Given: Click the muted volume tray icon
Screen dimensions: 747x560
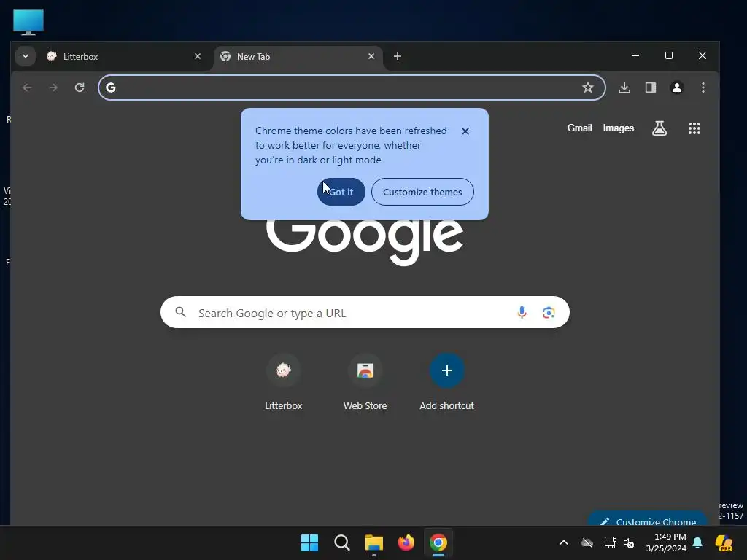Looking at the screenshot, I should click(x=630, y=542).
